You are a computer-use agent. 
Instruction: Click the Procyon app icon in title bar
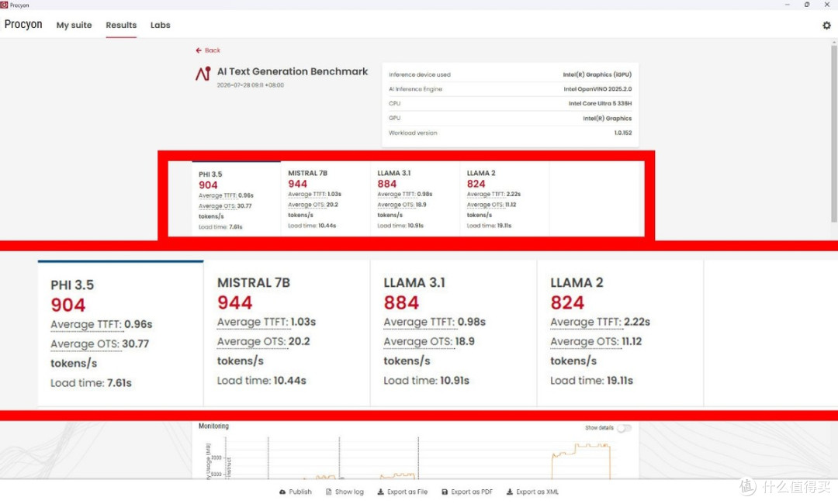pos(5,5)
